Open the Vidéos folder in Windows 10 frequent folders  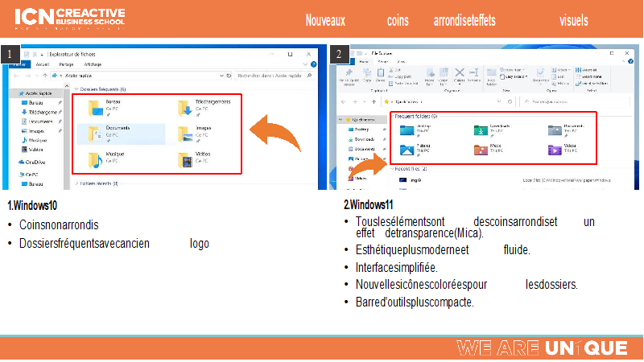(x=187, y=158)
